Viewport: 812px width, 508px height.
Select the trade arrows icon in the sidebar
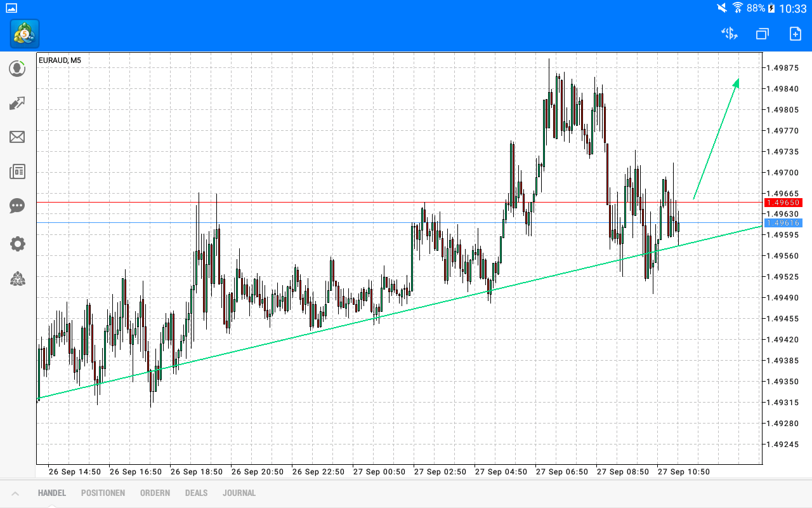17,103
